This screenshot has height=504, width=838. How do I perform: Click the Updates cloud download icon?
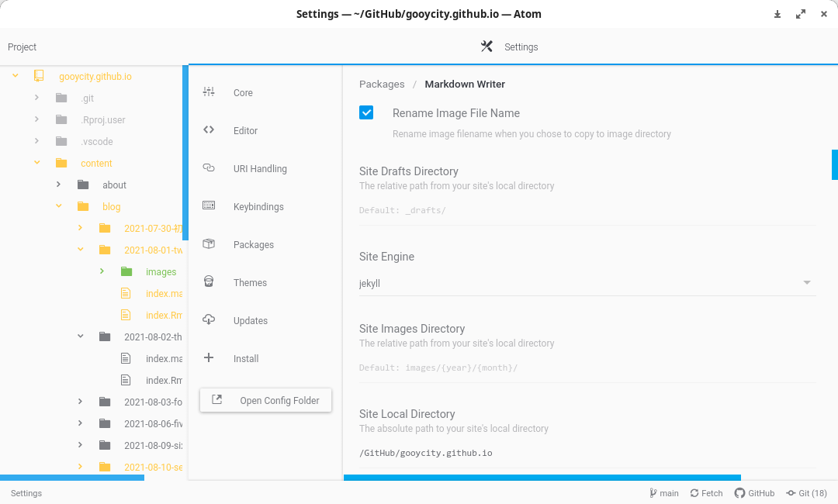tap(209, 319)
